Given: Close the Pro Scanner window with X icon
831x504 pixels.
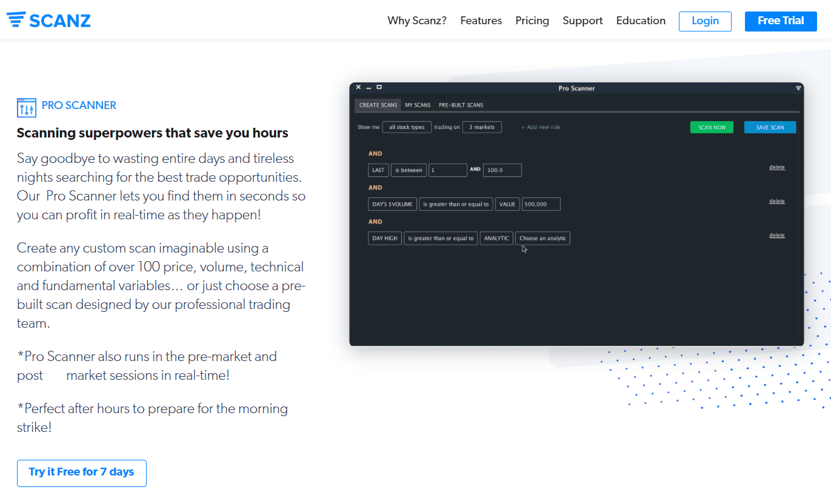Looking at the screenshot, I should coord(358,88).
